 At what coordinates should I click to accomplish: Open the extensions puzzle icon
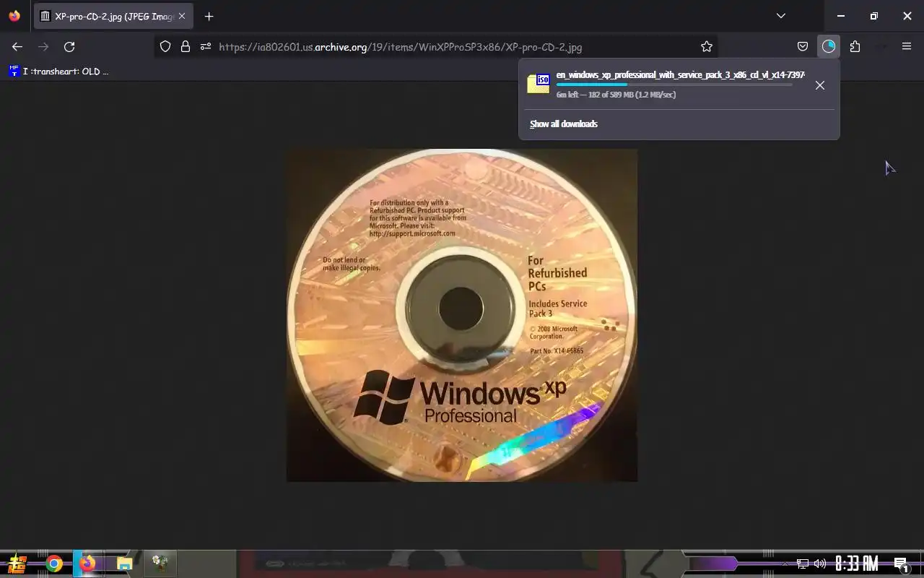[x=855, y=46]
